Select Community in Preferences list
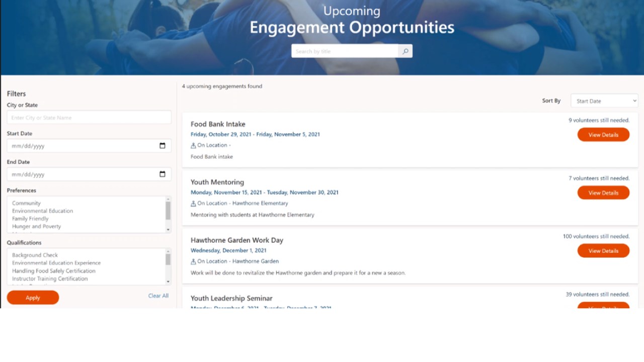Screen dimensions: 644x362 pos(26,203)
